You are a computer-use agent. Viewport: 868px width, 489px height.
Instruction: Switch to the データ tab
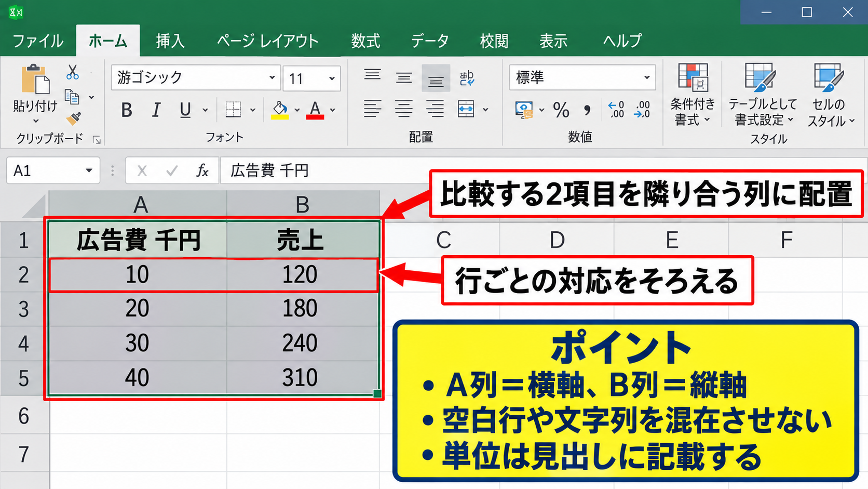pos(430,41)
